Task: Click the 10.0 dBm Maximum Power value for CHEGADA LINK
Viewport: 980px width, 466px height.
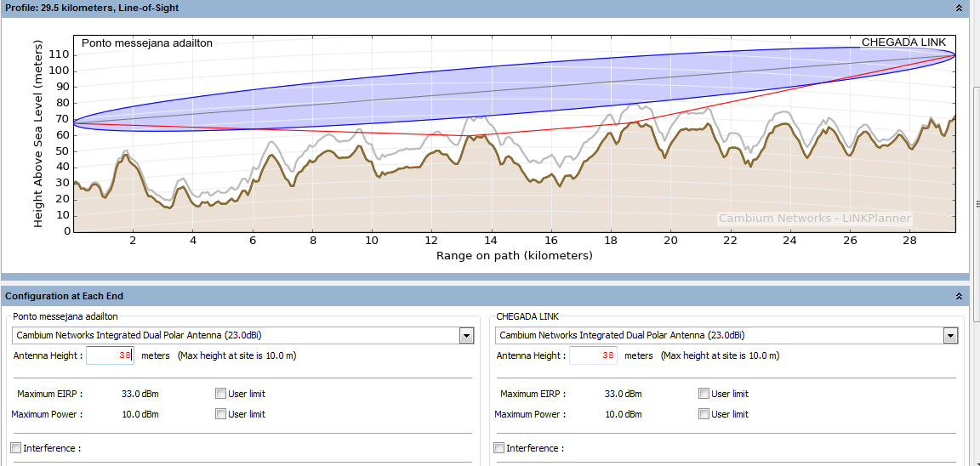Action: click(x=624, y=413)
